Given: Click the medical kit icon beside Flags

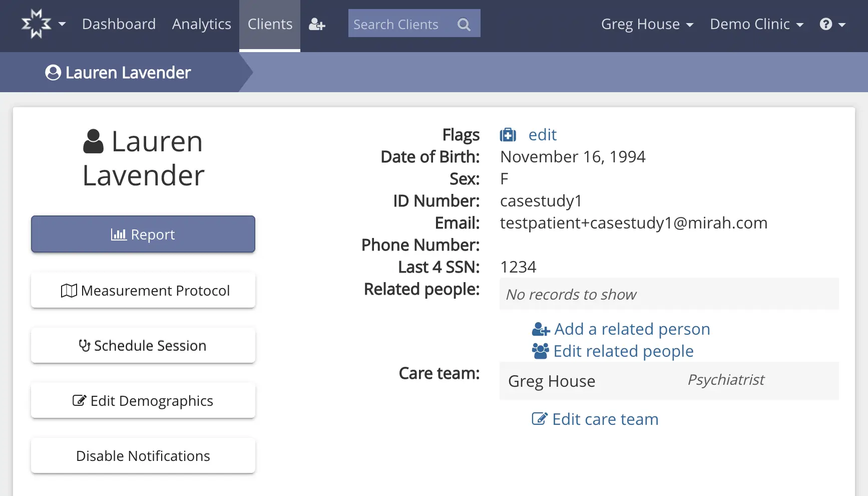Looking at the screenshot, I should pyautogui.click(x=508, y=135).
